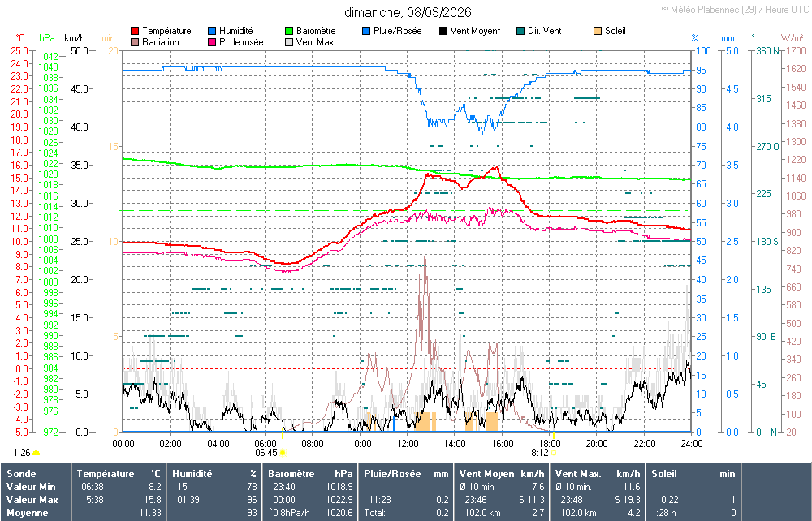Click the black Vent Moyen legend swatch
The width and height of the screenshot is (812, 521).
pos(443,31)
